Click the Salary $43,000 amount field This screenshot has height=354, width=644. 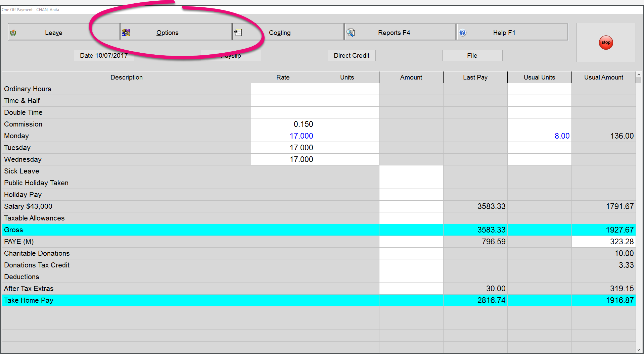[x=411, y=206]
